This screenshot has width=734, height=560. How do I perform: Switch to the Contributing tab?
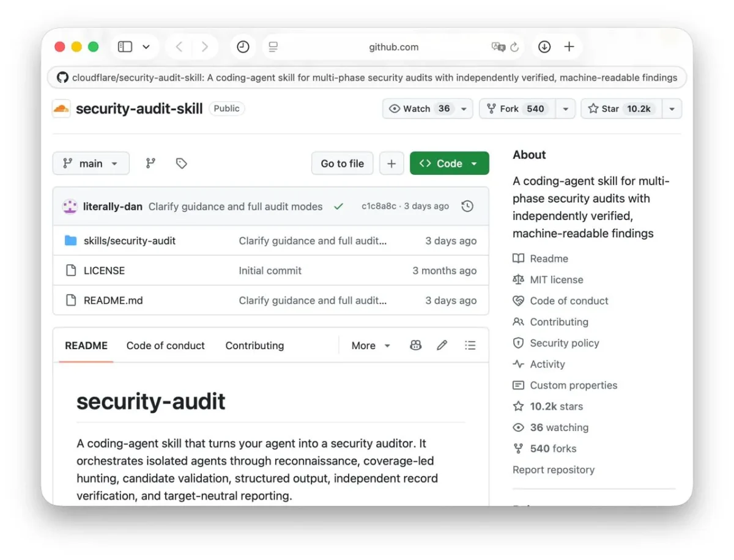(254, 345)
